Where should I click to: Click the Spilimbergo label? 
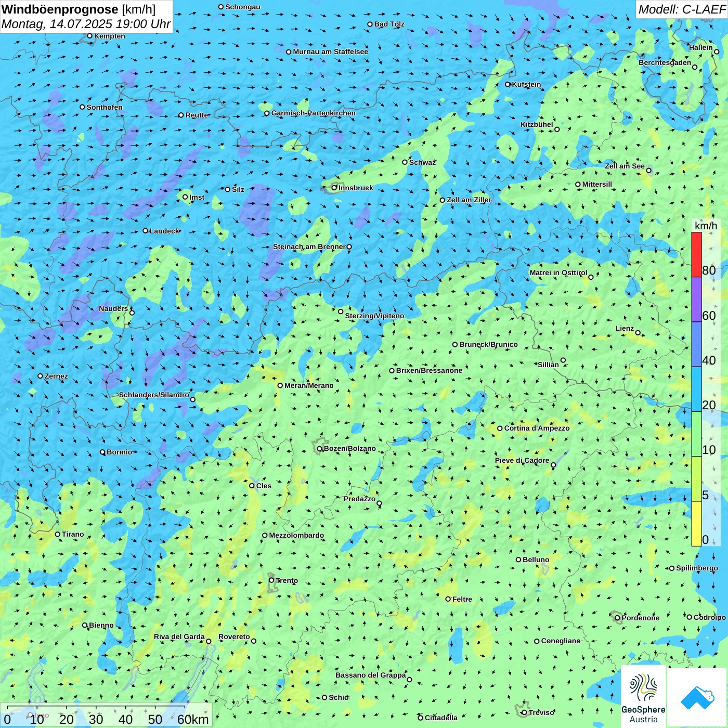697,568
